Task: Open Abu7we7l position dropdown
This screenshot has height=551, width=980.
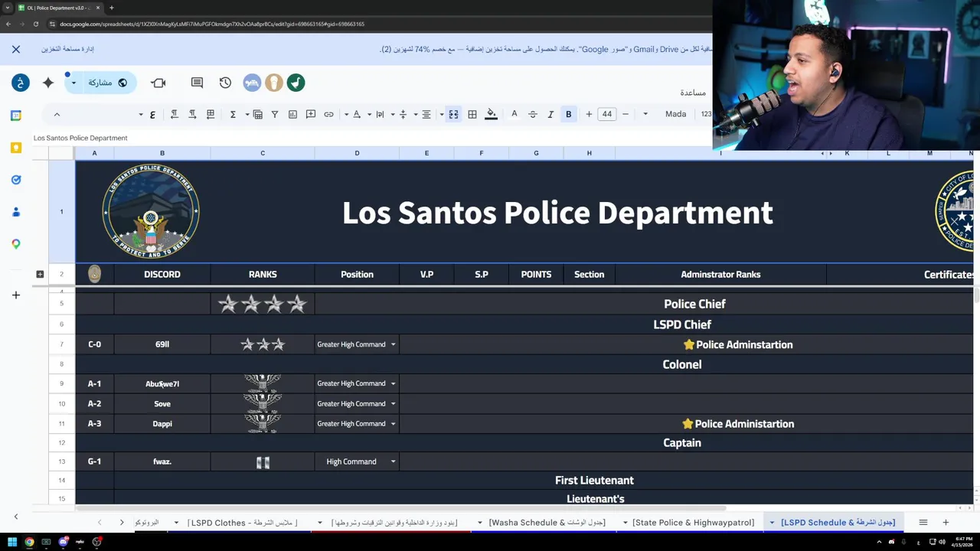Action: (394, 383)
